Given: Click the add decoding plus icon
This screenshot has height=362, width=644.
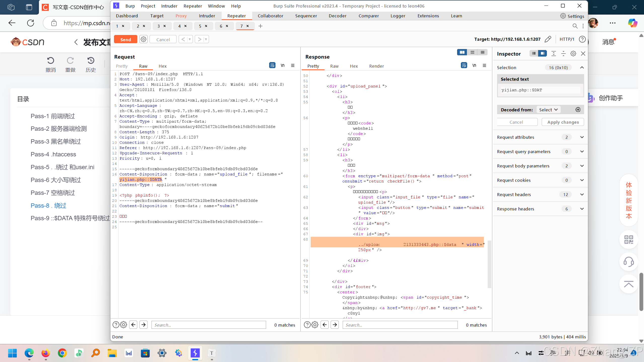Looking at the screenshot, I should pos(578,110).
